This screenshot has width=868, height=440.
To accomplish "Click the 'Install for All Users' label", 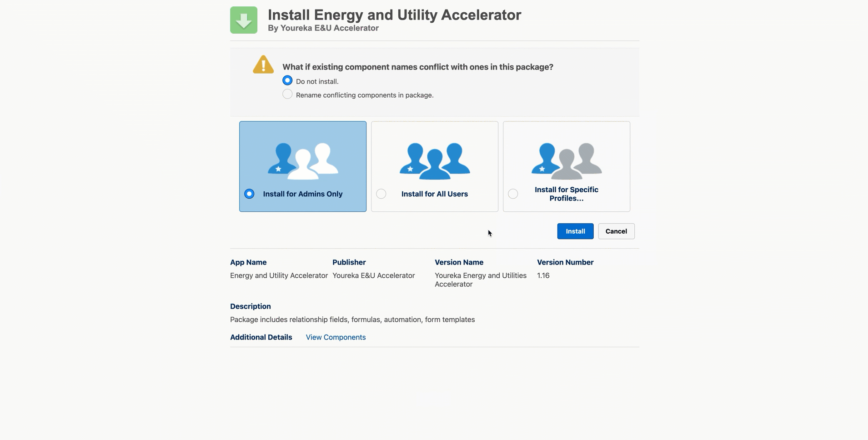I will point(435,194).
